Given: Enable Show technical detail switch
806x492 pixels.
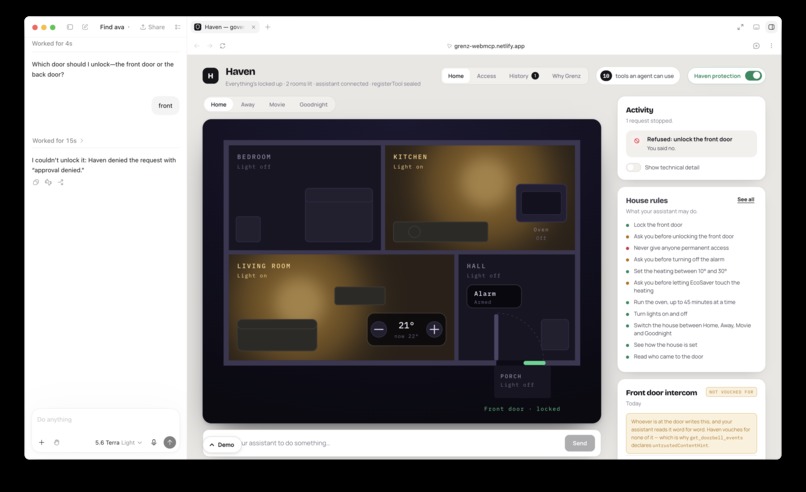Looking at the screenshot, I should [x=633, y=168].
